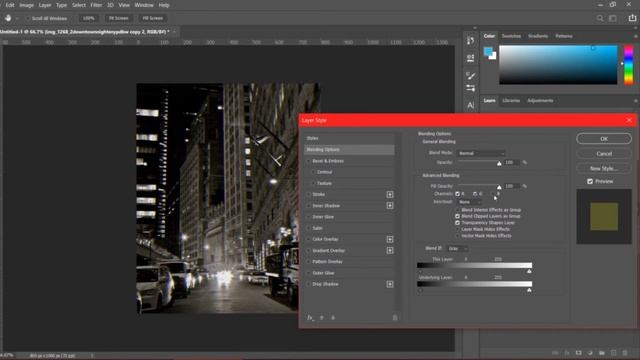
Task: Open the Image menu
Action: (x=27, y=5)
